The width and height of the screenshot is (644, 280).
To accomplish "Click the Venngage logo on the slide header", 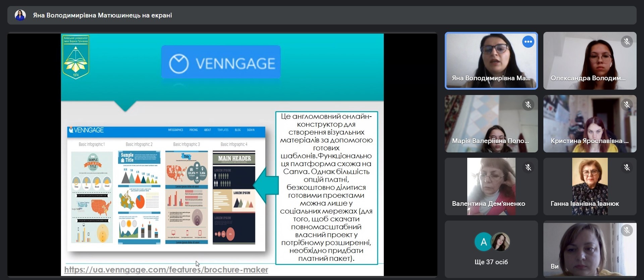I will click(x=221, y=62).
